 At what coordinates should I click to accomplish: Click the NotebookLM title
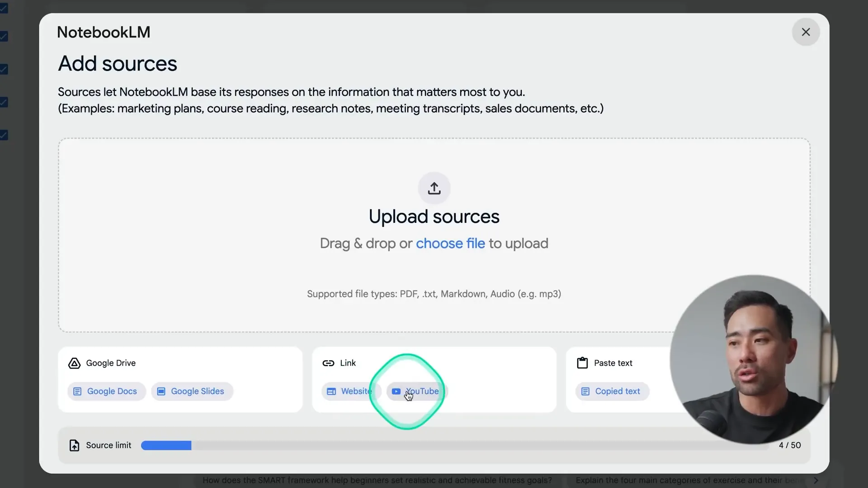[104, 33]
